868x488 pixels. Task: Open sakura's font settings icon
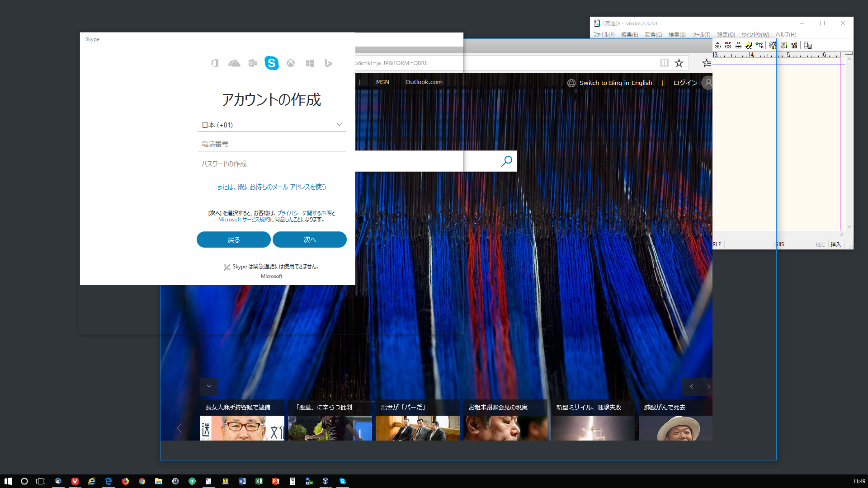pos(794,45)
